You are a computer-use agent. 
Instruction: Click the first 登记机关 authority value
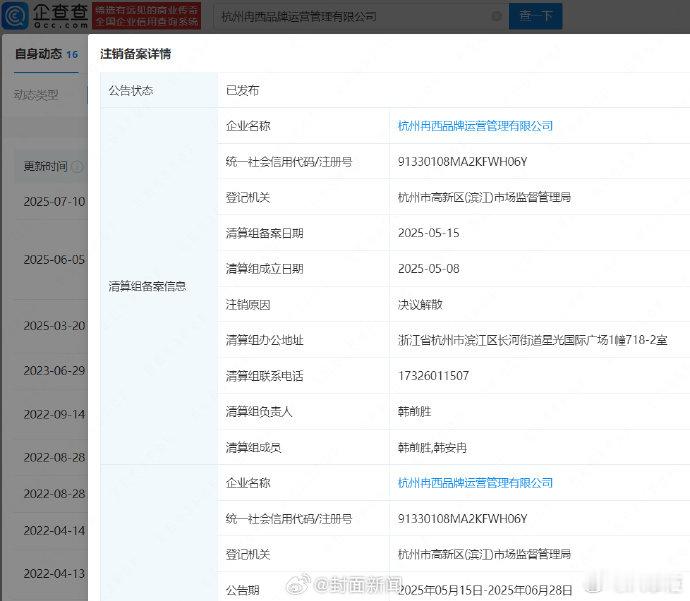coord(484,198)
